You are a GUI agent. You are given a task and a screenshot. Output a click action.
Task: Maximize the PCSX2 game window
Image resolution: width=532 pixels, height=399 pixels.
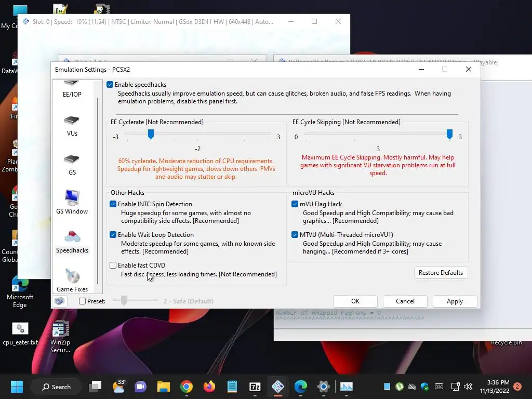click(314, 21)
